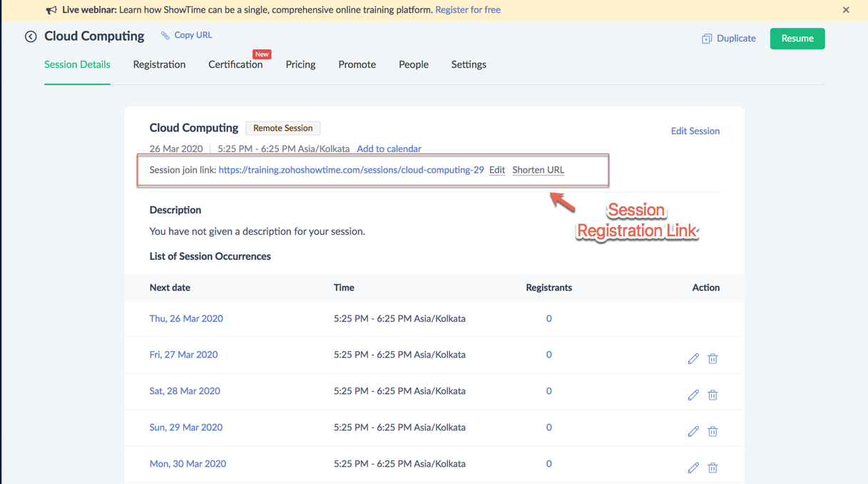868x484 pixels.
Task: Click the back arrow beside Cloud Computing title
Action: point(31,36)
